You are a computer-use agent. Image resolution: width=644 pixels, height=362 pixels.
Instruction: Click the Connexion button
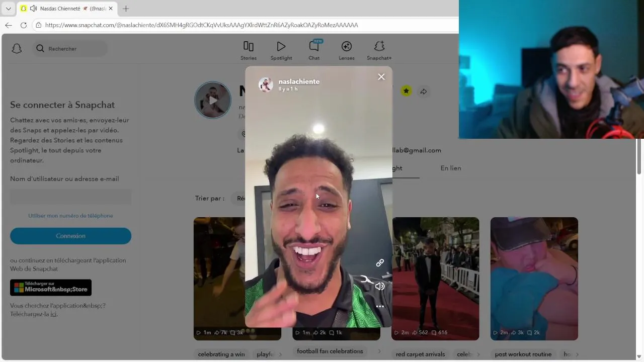70,236
